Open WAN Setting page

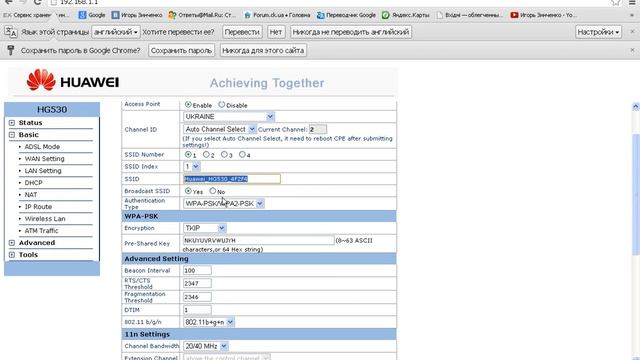(x=44, y=159)
